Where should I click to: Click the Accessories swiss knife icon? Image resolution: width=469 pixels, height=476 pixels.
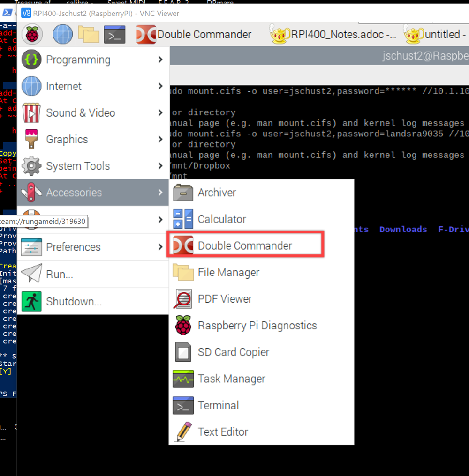click(31, 193)
